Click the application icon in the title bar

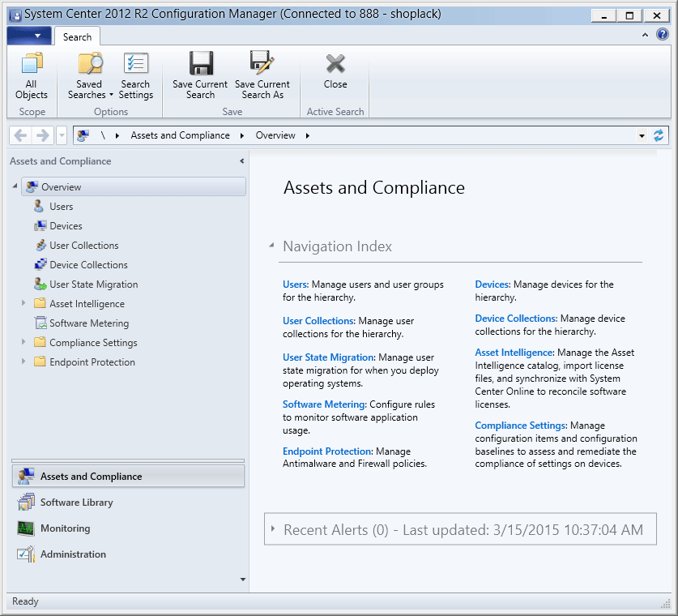pos(15,15)
